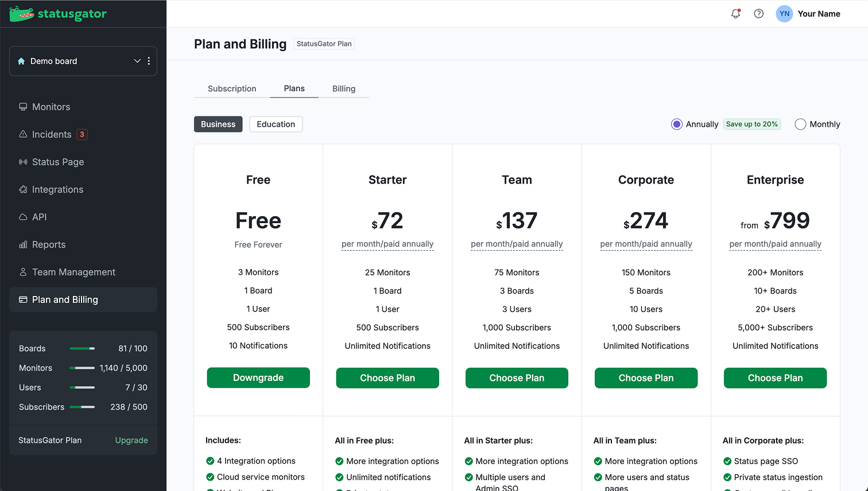Click the Plan and Billing page heading
This screenshot has height=491, width=868.
(240, 44)
